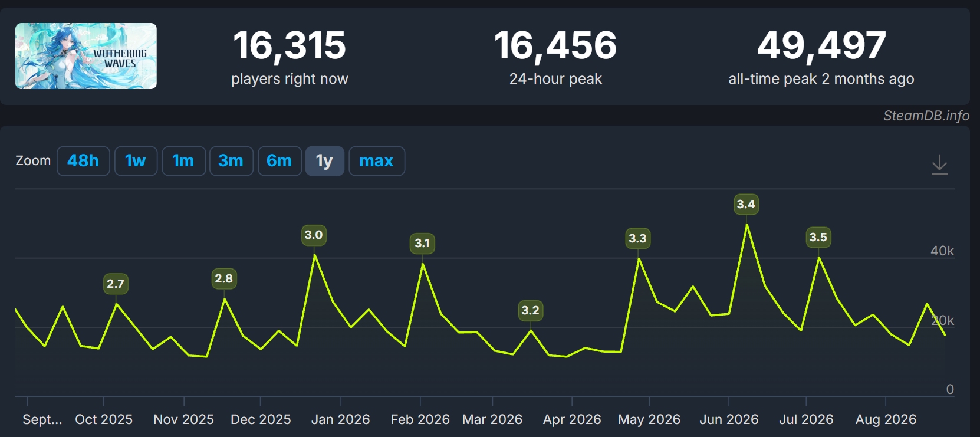Click the Nov 2025 axis label
980x437 pixels.
[184, 419]
